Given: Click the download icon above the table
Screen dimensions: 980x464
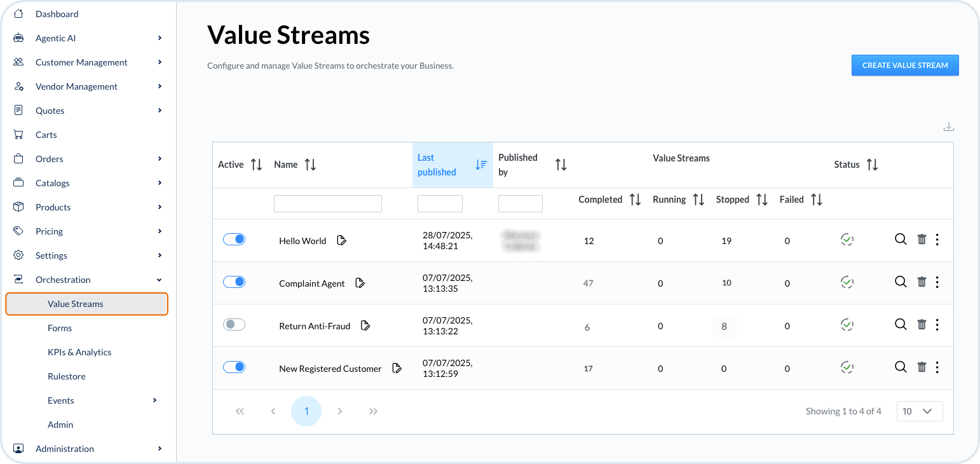Looking at the screenshot, I should tap(948, 126).
